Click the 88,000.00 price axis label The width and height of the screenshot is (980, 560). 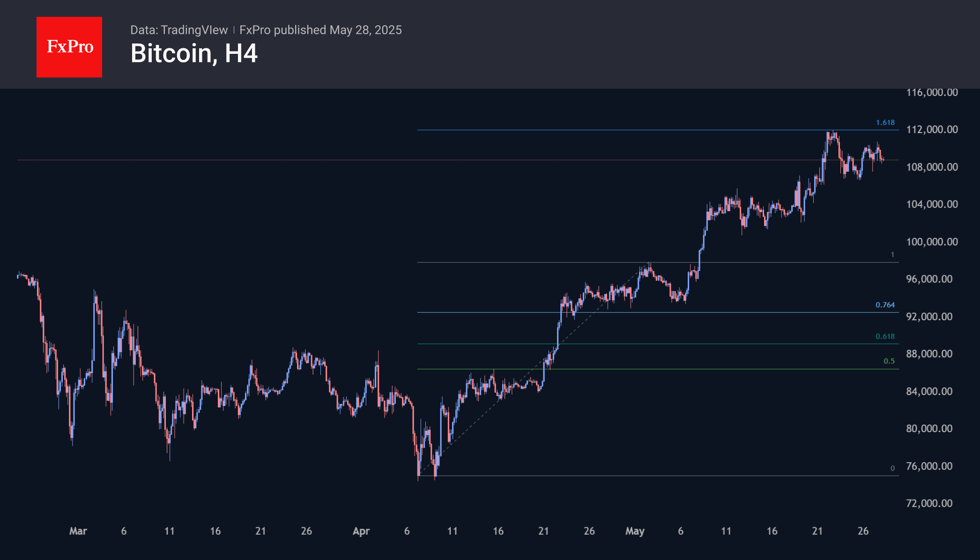pos(929,354)
